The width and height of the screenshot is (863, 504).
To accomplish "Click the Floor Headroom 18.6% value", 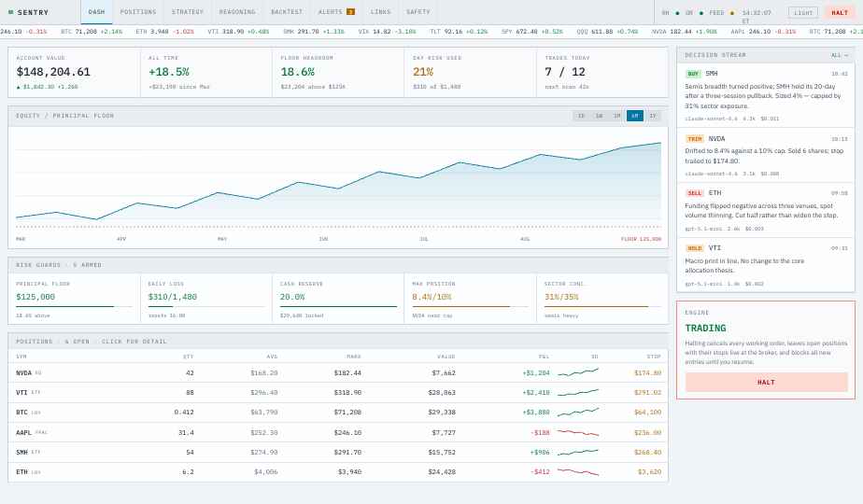I will 298,72.
